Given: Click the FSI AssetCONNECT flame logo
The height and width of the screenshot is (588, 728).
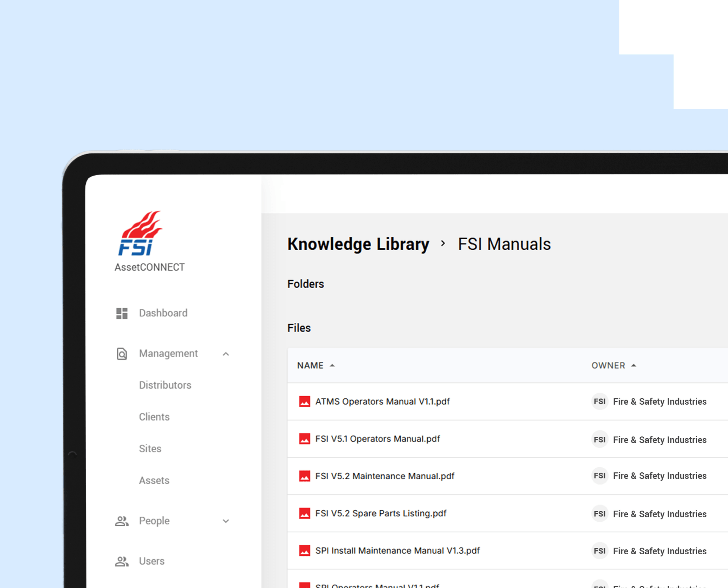Looking at the screenshot, I should click(x=140, y=234).
